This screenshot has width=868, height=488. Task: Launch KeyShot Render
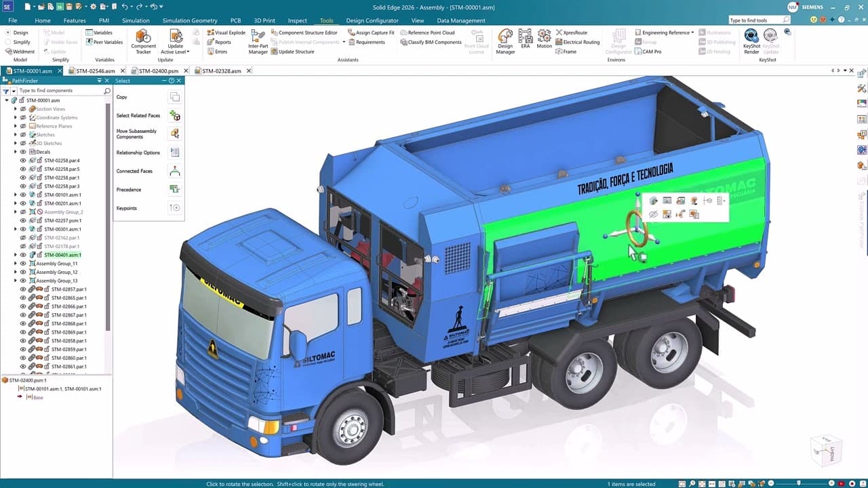[x=751, y=41]
